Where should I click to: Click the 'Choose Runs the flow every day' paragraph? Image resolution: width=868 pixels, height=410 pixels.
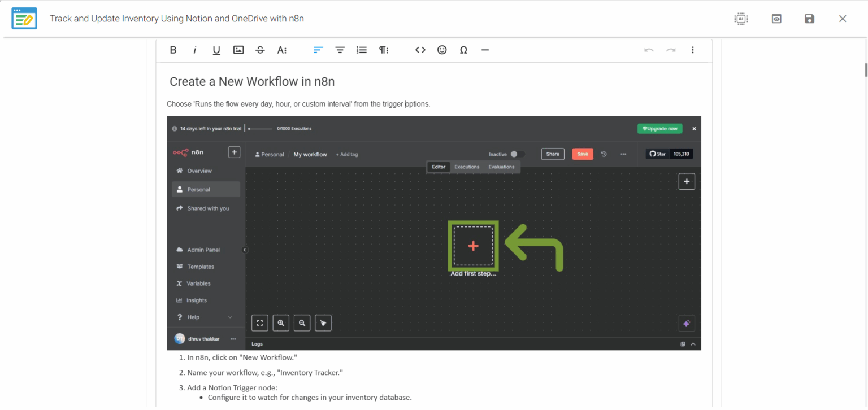coord(298,104)
